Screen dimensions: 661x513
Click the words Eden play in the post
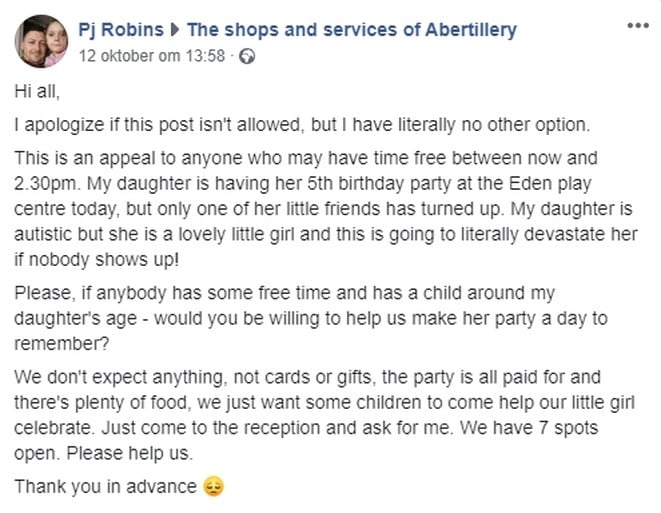[x=550, y=184]
